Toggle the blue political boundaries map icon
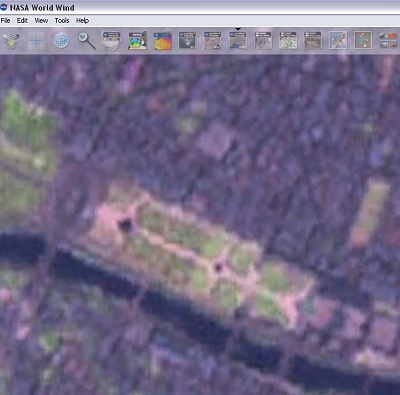The image size is (400, 395). (338, 41)
